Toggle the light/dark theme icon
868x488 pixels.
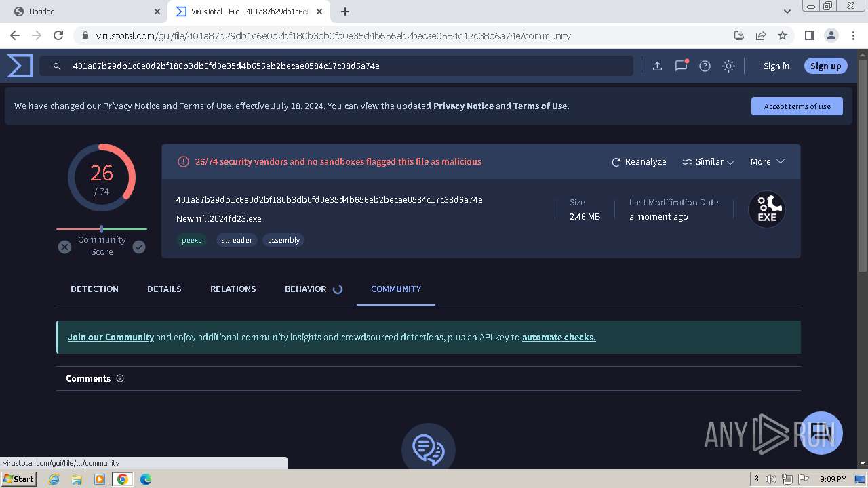coord(728,66)
